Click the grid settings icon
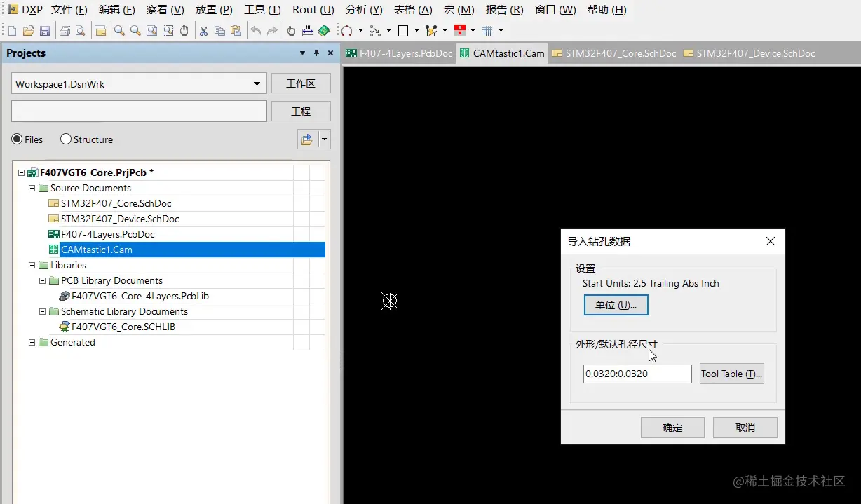Viewport: 861px width, 504px height. click(x=488, y=31)
